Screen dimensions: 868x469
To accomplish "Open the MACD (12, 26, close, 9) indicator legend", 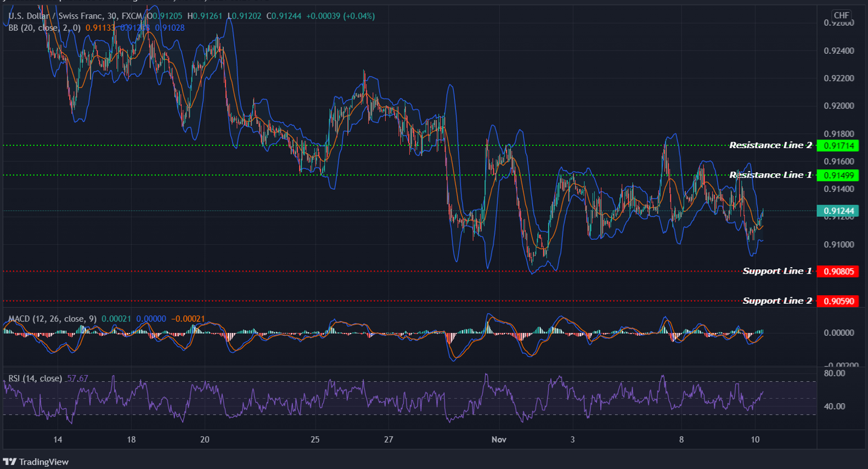I will 53,319.
